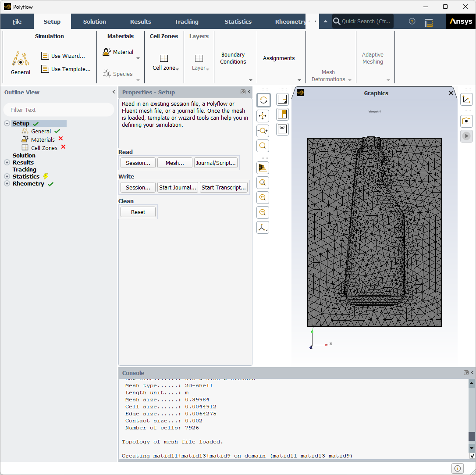476x475 pixels.
Task: Click the Read Session... button
Action: [x=138, y=163]
